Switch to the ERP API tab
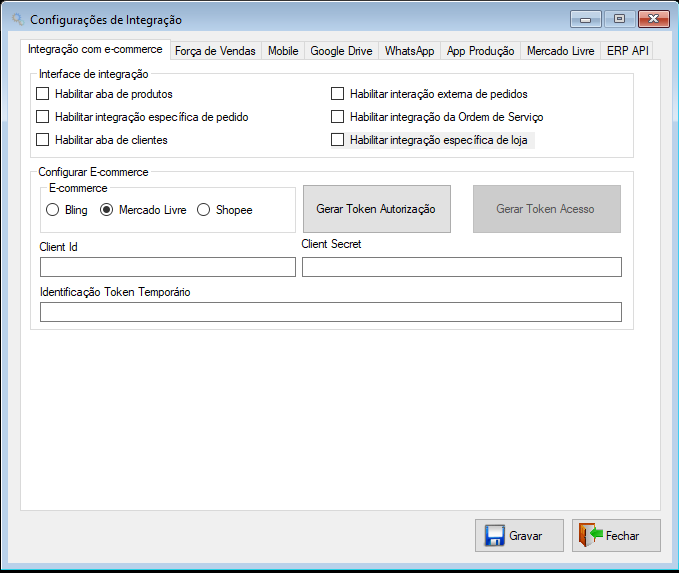 click(x=627, y=51)
